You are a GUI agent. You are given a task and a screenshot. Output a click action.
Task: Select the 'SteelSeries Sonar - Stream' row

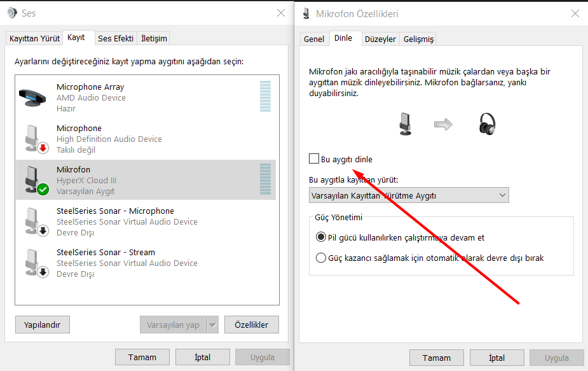(x=146, y=263)
